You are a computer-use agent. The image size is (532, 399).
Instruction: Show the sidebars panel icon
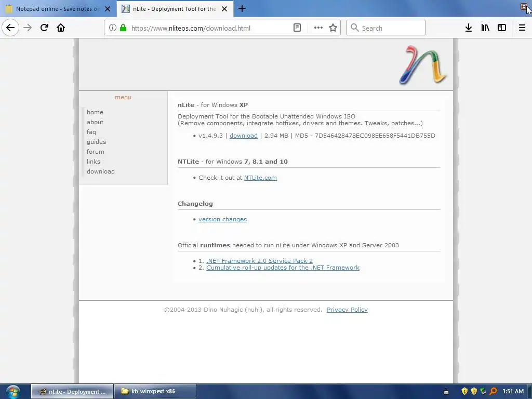coord(502,28)
